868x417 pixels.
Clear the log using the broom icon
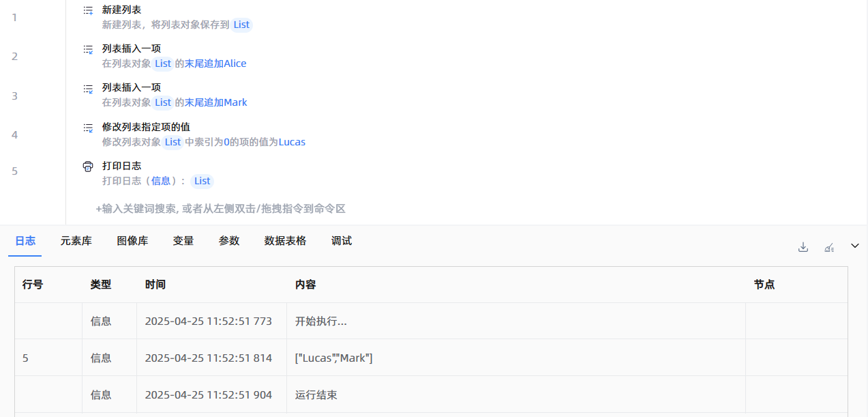click(829, 247)
